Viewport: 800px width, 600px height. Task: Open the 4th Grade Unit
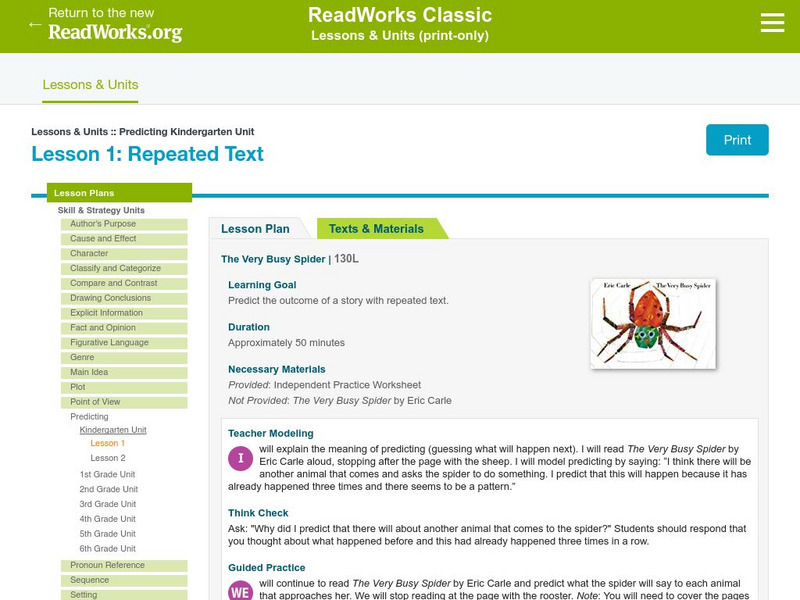[108, 519]
